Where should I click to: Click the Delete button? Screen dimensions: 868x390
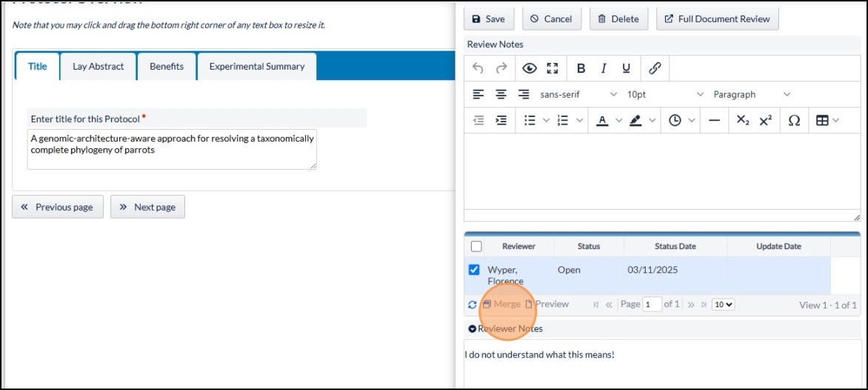[619, 19]
